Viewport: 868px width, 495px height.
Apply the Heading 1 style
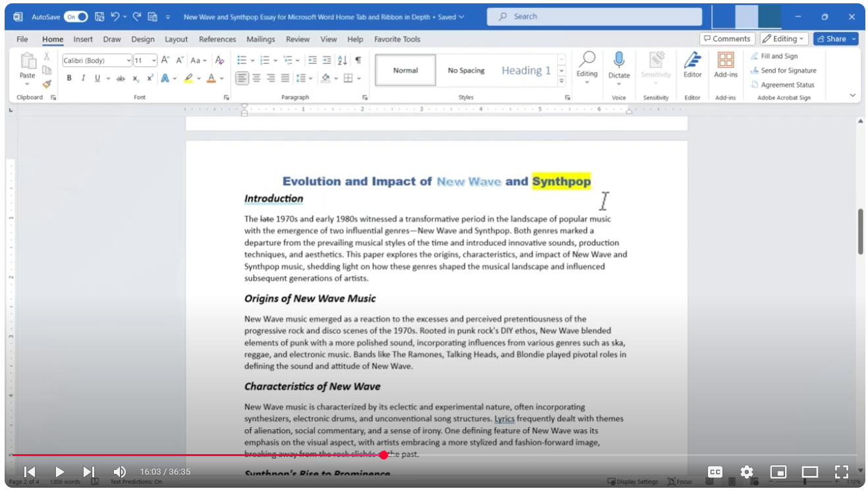click(x=526, y=71)
